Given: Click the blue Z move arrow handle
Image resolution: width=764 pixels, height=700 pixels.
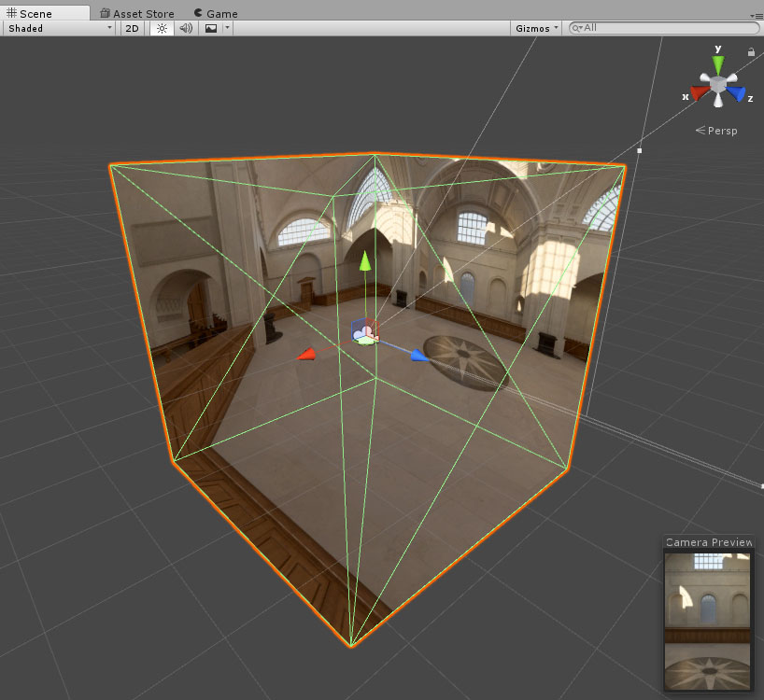Looking at the screenshot, I should (419, 356).
